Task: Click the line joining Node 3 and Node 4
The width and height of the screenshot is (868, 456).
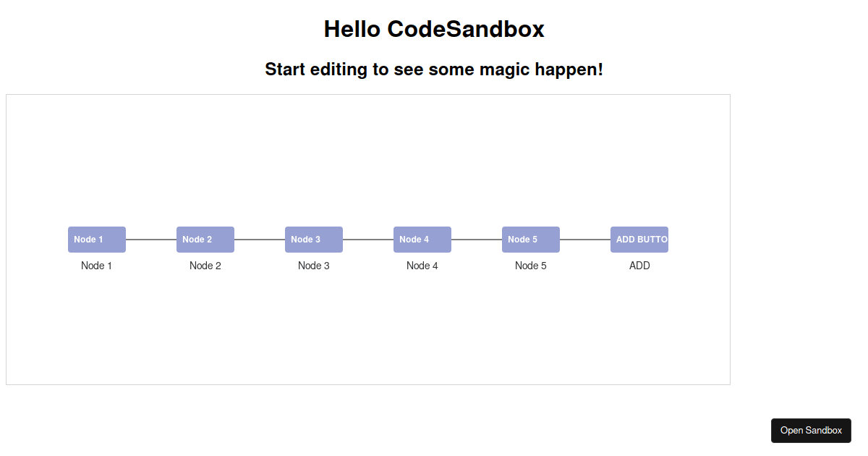Action: [368, 240]
